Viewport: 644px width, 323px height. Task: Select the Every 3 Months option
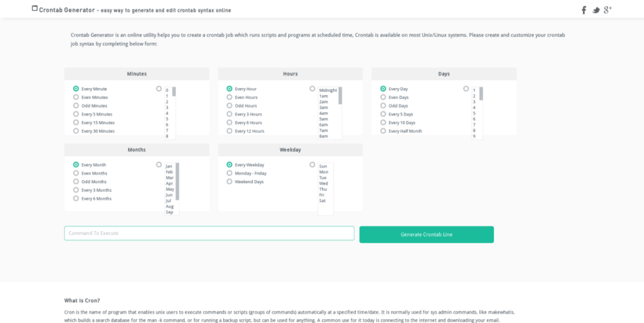[76, 190]
